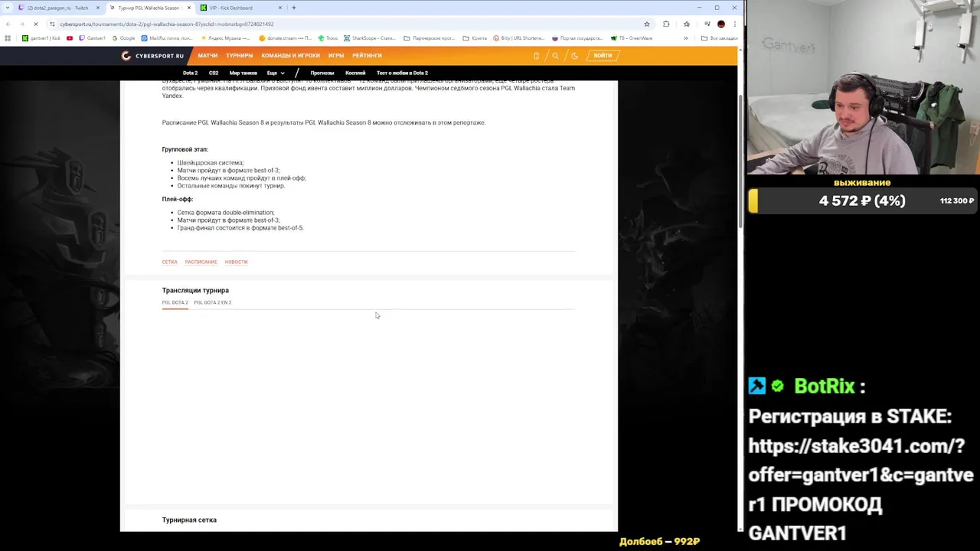Click the Групповой этап heading
The width and height of the screenshot is (980, 551).
click(x=185, y=149)
